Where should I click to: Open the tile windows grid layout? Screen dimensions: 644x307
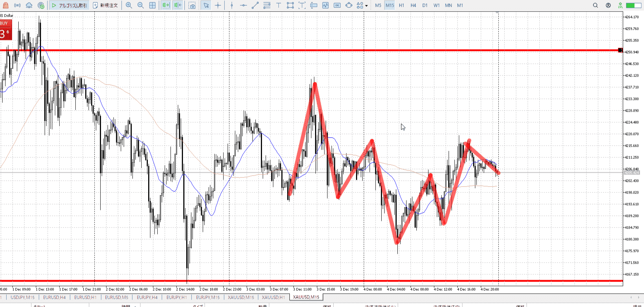pyautogui.click(x=153, y=5)
